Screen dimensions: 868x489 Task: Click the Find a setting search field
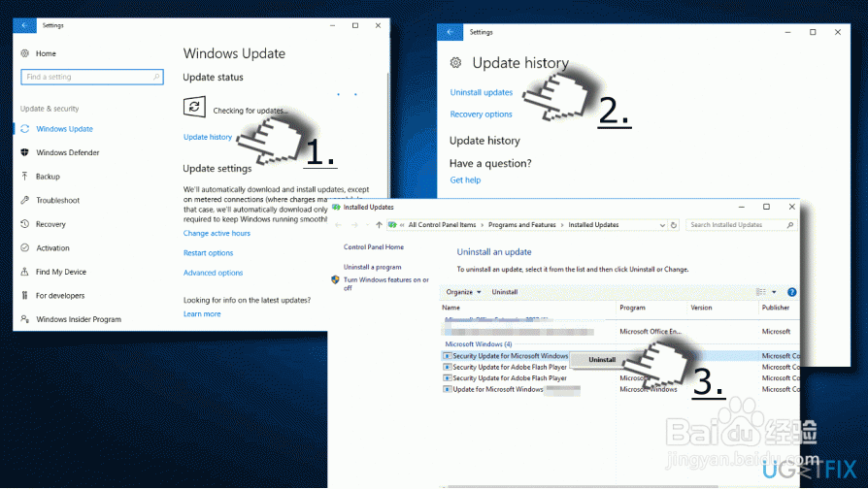tap(92, 77)
